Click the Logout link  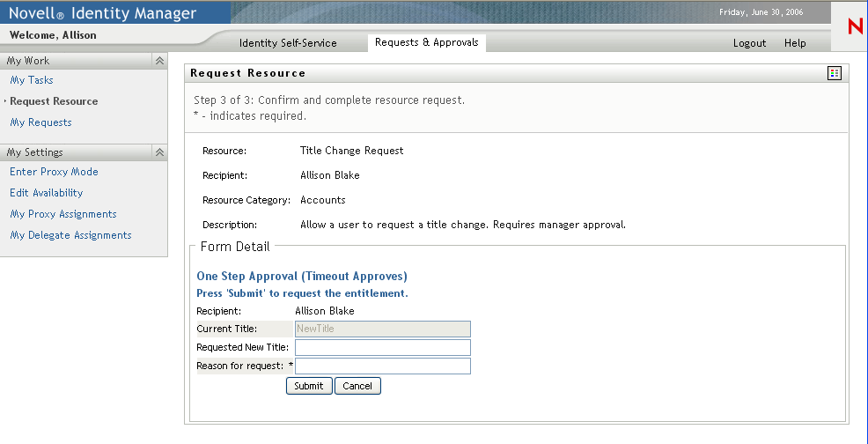point(749,43)
